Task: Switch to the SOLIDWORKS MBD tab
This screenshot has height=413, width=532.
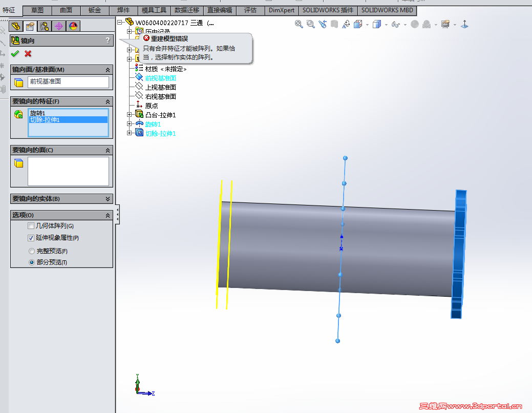Action: coord(387,10)
